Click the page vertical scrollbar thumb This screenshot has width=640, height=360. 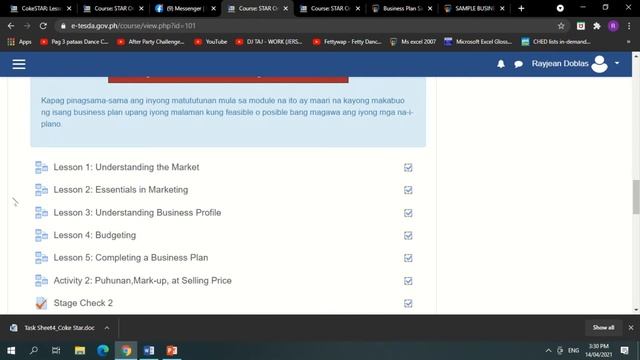click(636, 196)
